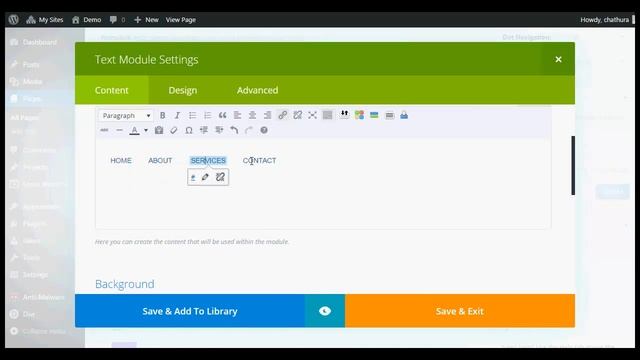The image size is (640, 360).
Task: Click the clear formatting eraser icon
Action: click(x=174, y=130)
